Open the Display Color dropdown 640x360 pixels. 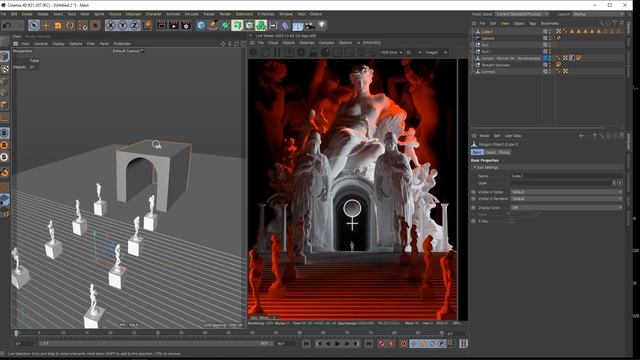tap(567, 207)
